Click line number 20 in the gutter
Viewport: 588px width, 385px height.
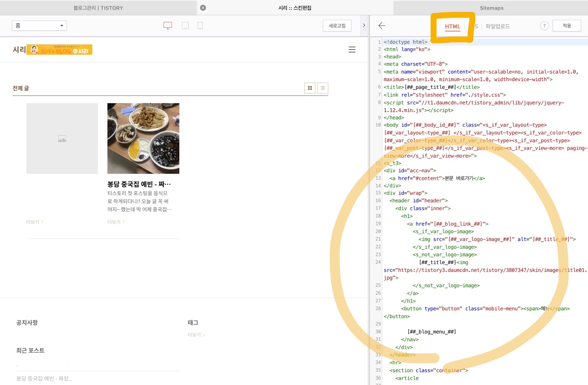pyautogui.click(x=378, y=231)
